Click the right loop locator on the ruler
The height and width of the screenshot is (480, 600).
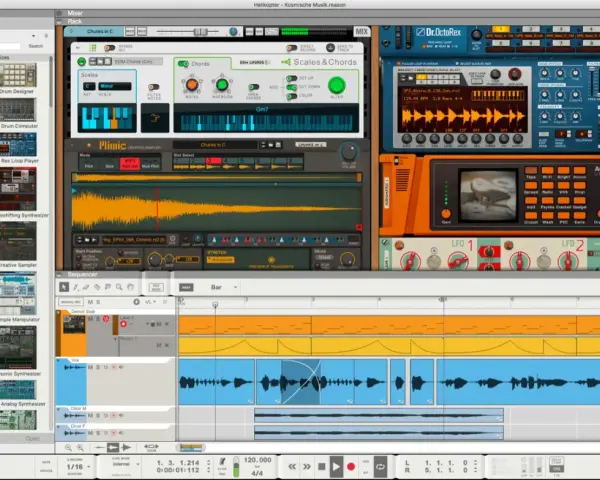pyautogui.click(x=443, y=299)
